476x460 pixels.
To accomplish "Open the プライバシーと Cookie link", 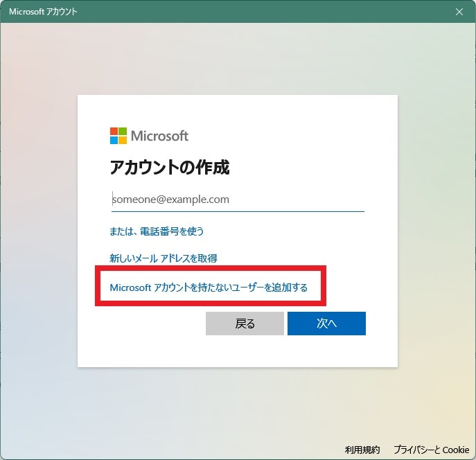I will (432, 450).
